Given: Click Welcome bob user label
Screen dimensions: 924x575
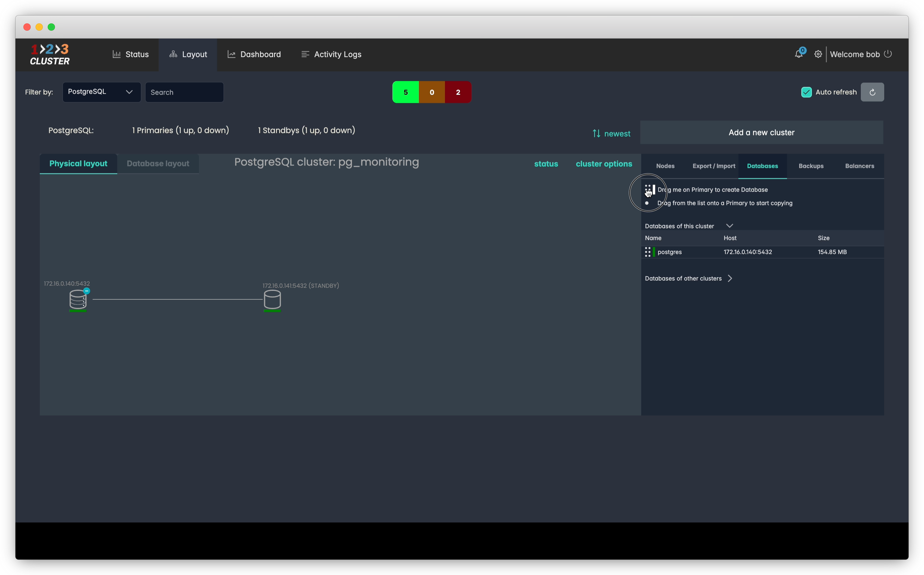Looking at the screenshot, I should tap(855, 54).
